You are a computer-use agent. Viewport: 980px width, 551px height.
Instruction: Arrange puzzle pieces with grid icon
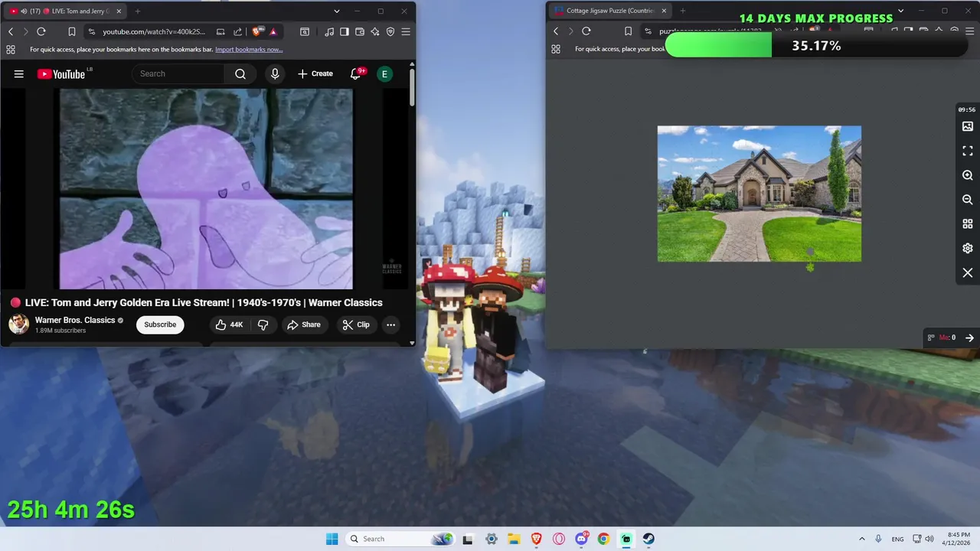[x=968, y=224]
